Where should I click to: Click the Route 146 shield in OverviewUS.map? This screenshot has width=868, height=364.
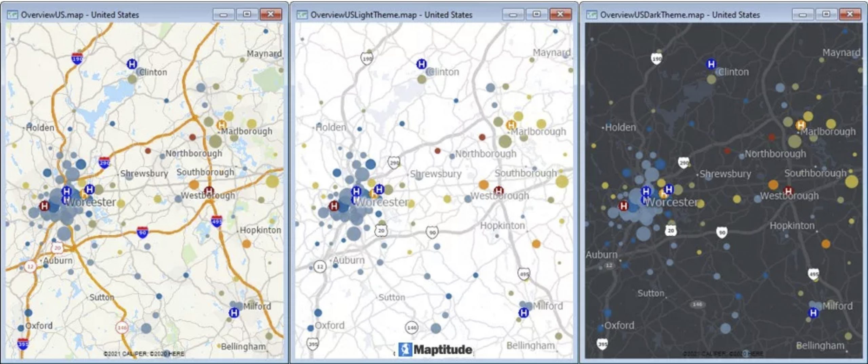122,327
